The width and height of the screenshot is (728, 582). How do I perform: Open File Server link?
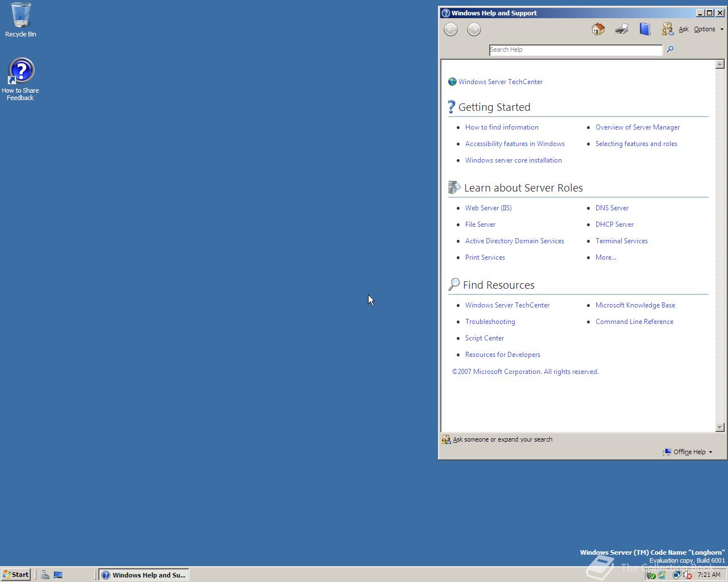tap(480, 225)
